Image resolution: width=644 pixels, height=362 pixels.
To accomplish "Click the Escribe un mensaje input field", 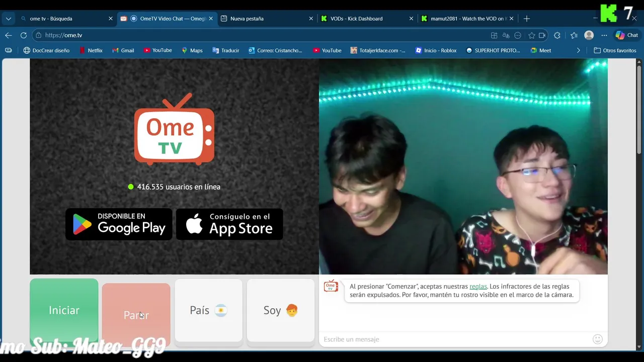I will [x=455, y=339].
